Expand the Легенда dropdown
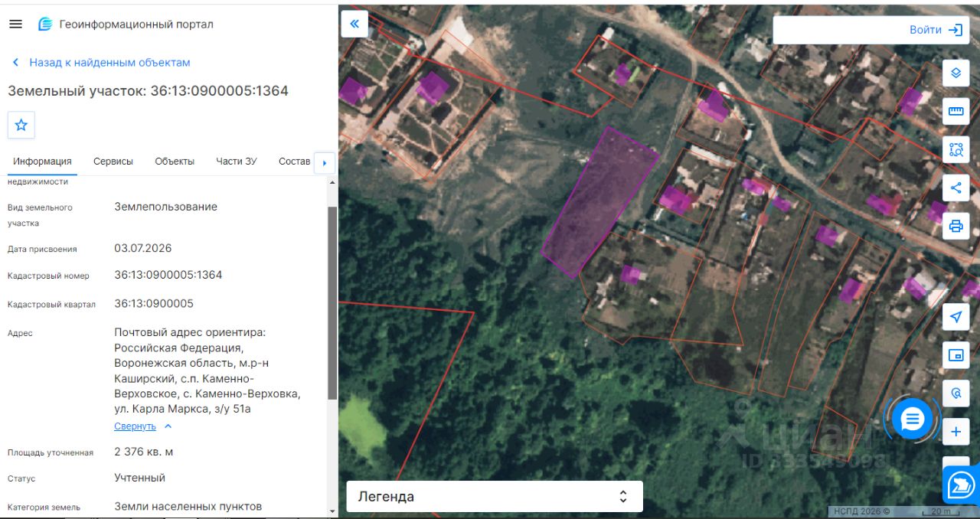Image resolution: width=980 pixels, height=519 pixels. [495, 496]
